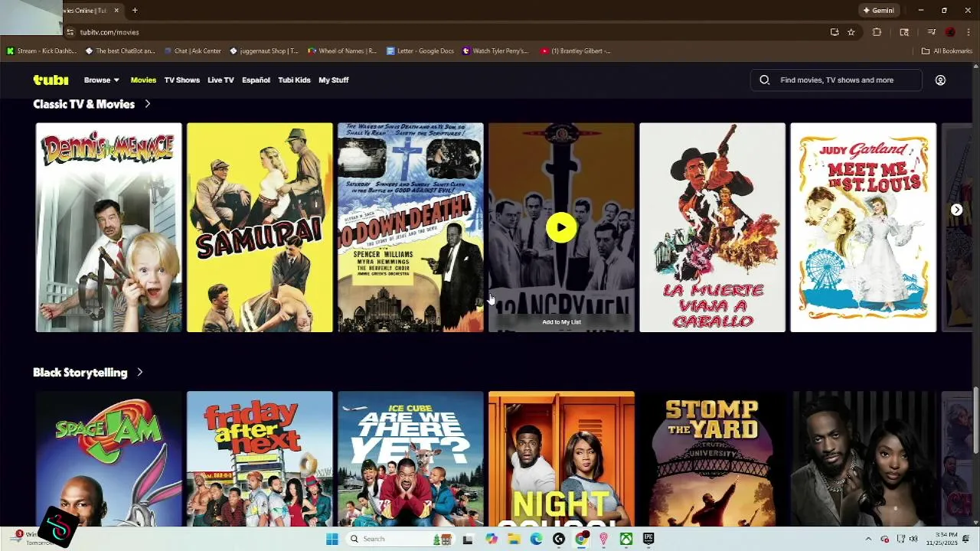
Task: Select the Movies nav tab
Action: tap(143, 80)
